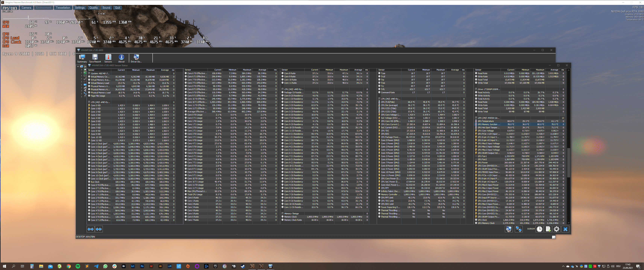Click the blue X close sensors button

tap(565, 229)
